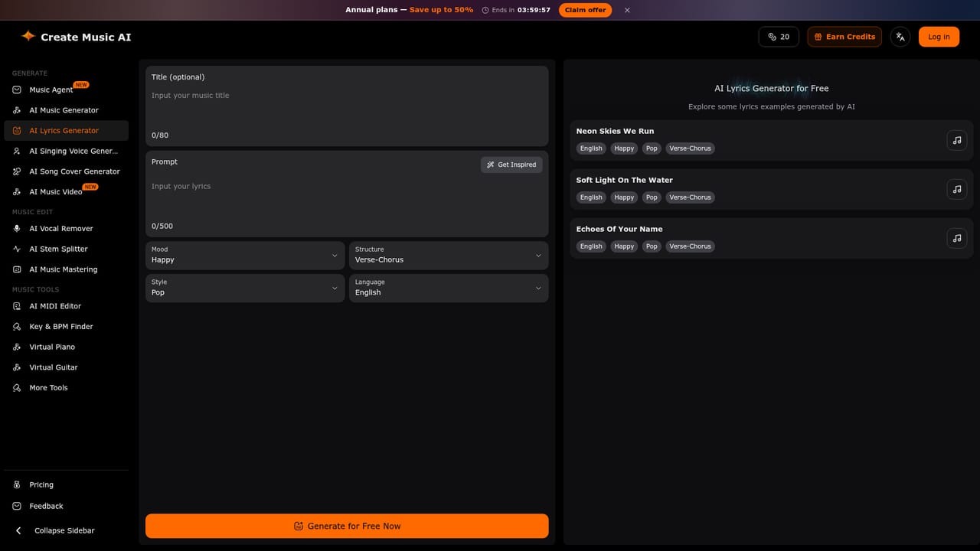
Task: Open the Neon Skies We Run example title
Action: tap(615, 131)
